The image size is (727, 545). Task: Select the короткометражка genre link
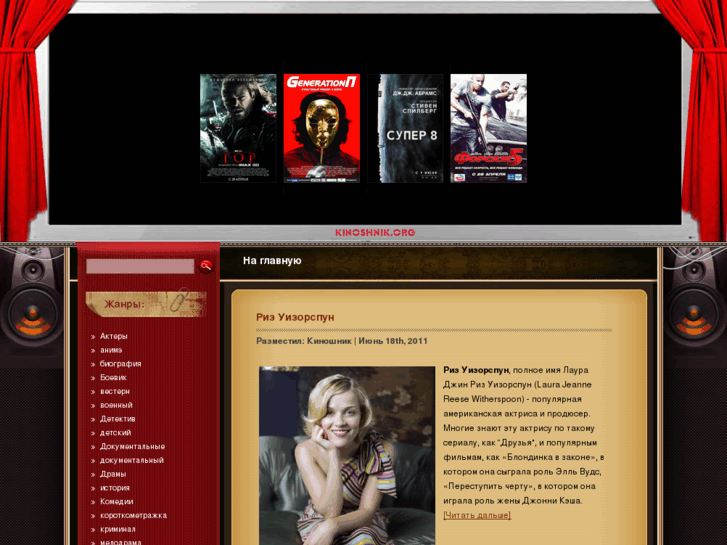click(134, 515)
